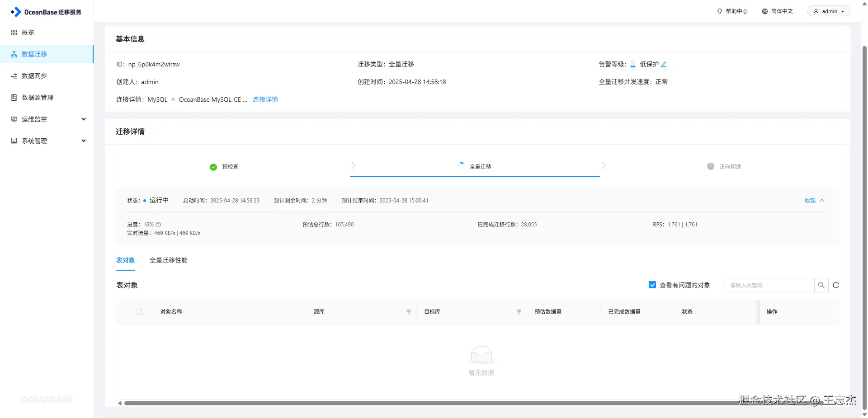The width and height of the screenshot is (868, 418).
Task: Click the 进度 help question-mark icon
Action: click(158, 225)
